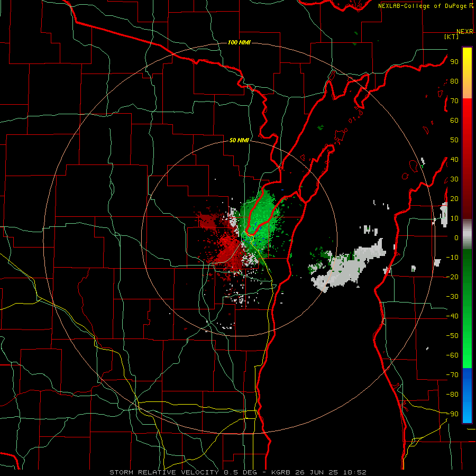The width and height of the screenshot is (476, 476).
Task: Click the -30 knot scale label
Action: pos(452,297)
